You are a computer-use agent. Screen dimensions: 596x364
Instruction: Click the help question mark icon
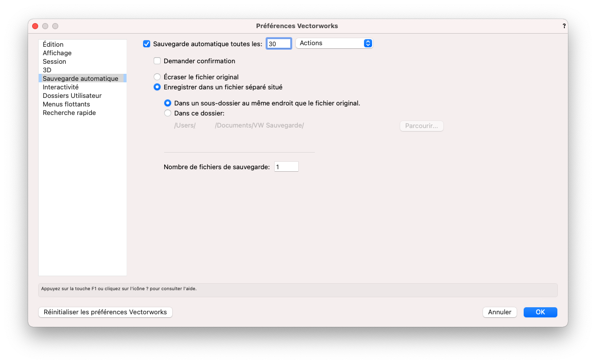tap(564, 26)
